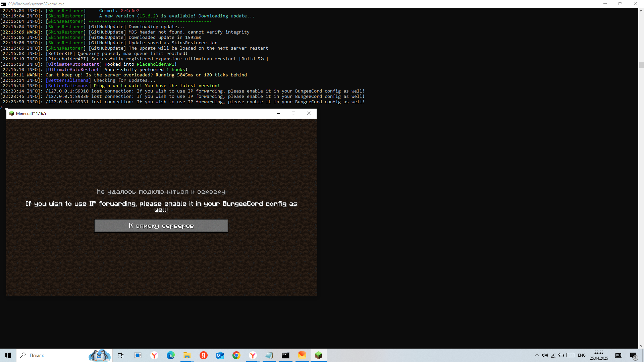Open Outlook from the taskbar

[220, 355]
